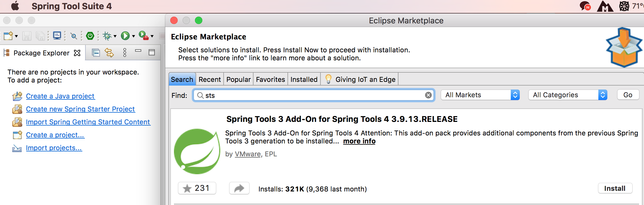The image size is (644, 205).
Task: Open the All Categories dropdown
Action: tap(568, 95)
